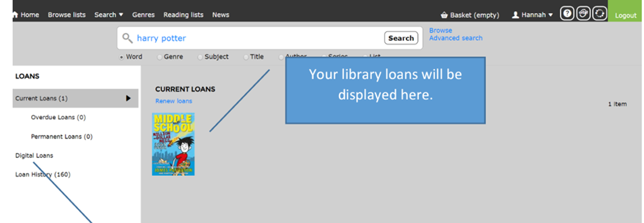Viewport: 644px width, 223px height.
Task: Pick the Title search radio button
Action: tap(246, 57)
